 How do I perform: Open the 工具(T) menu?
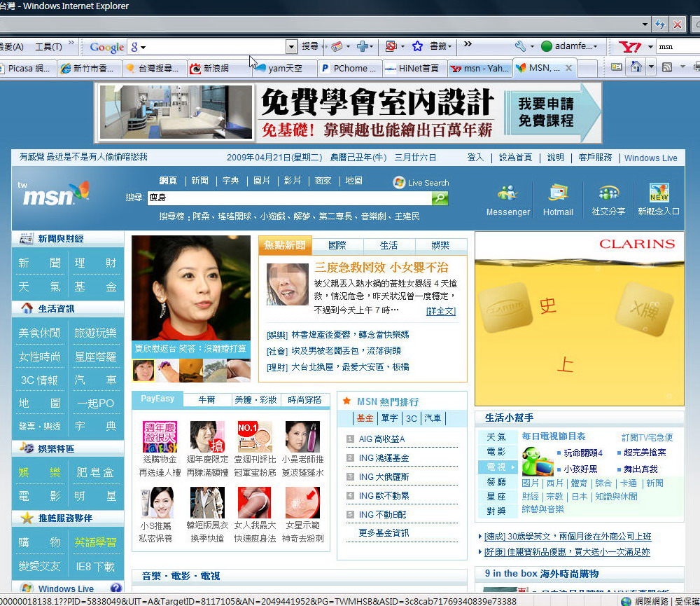click(x=49, y=46)
